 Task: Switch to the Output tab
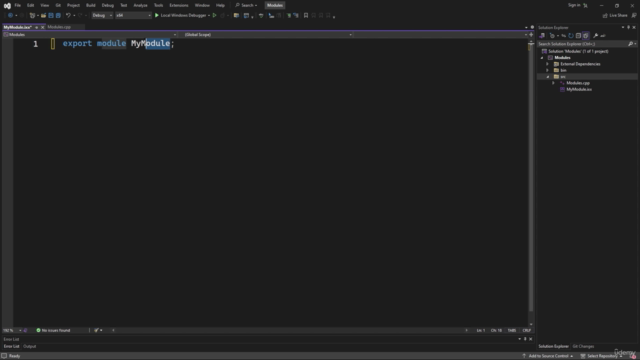(29, 346)
